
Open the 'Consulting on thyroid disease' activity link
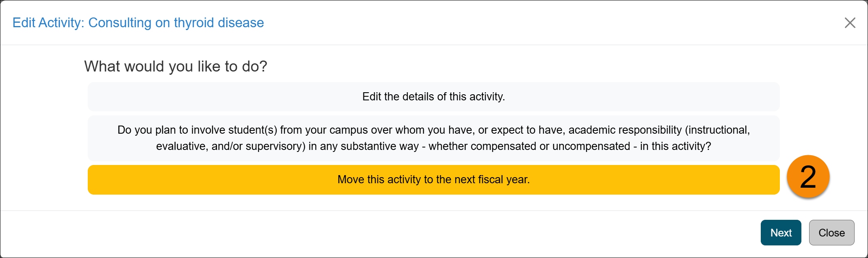coord(175,23)
